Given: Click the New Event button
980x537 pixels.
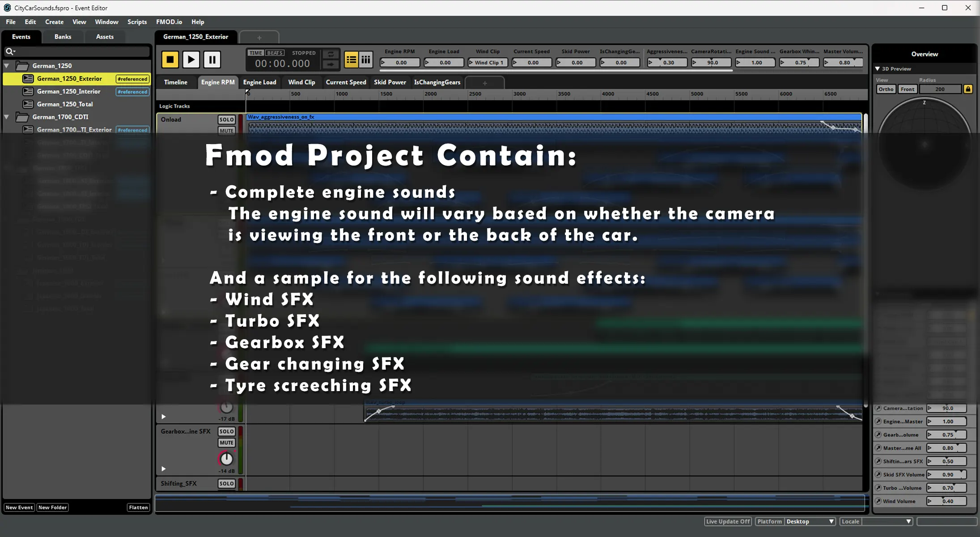Looking at the screenshot, I should point(19,507).
